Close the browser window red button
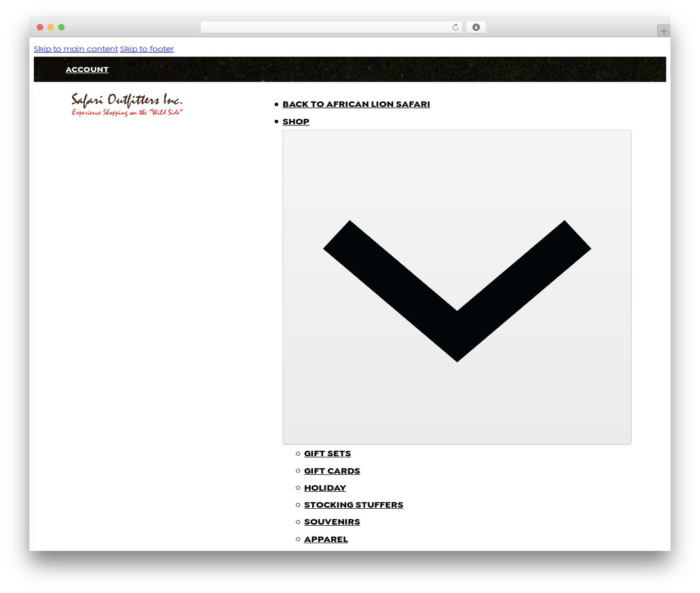This screenshot has width=700, height=593. click(40, 27)
